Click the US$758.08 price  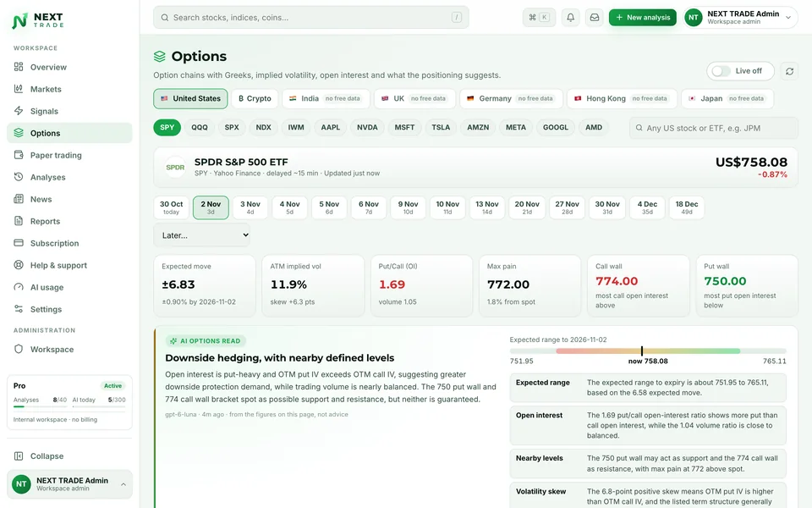pyautogui.click(x=751, y=163)
